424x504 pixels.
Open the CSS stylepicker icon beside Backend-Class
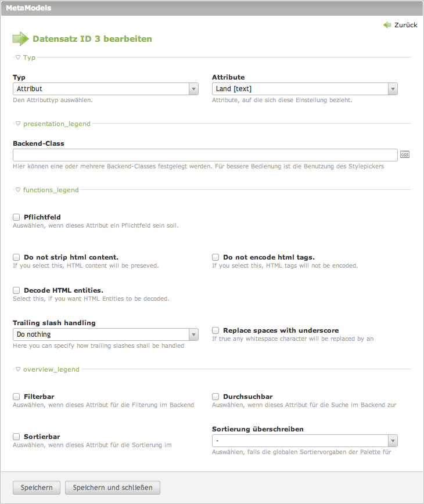[x=405, y=154]
